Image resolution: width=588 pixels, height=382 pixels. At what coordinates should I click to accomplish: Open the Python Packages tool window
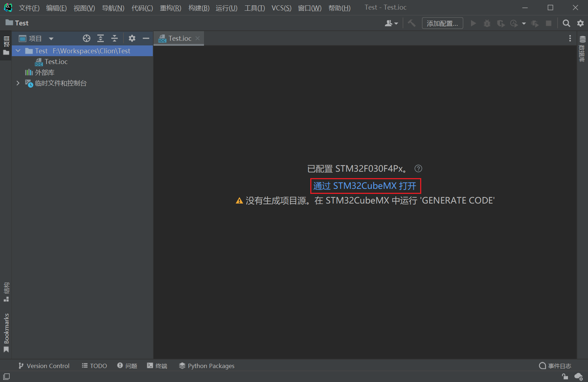click(x=207, y=366)
